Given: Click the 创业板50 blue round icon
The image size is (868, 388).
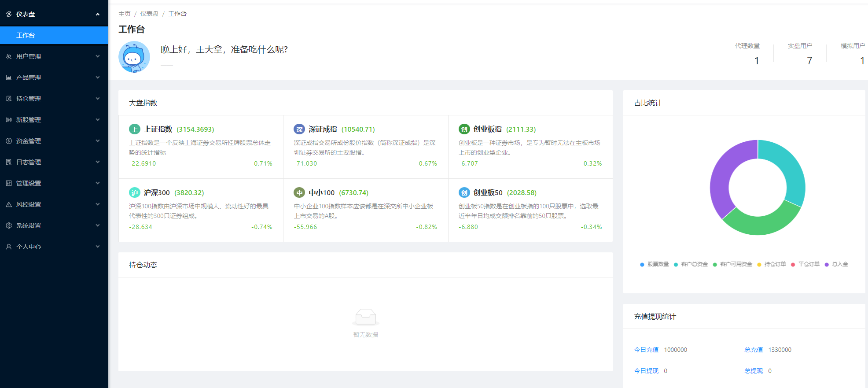Looking at the screenshot, I should click(x=464, y=192).
